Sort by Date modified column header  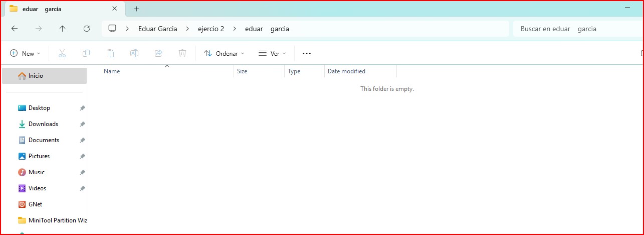346,71
